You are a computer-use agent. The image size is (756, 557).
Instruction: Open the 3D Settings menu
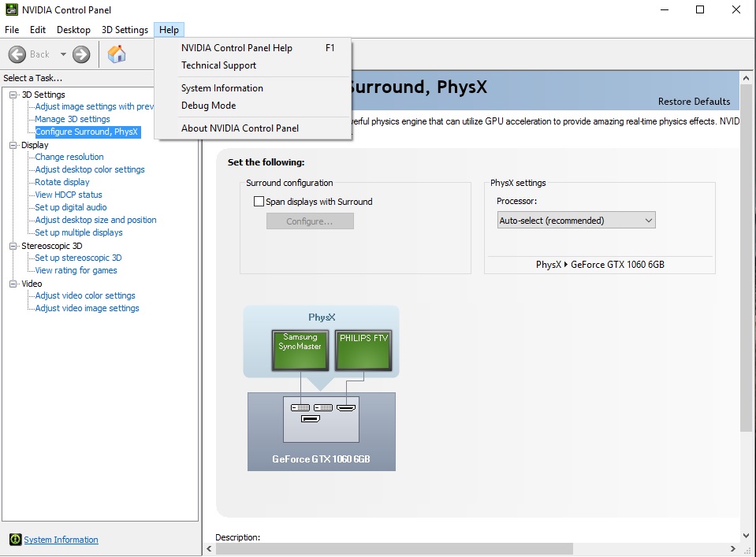click(x=125, y=30)
